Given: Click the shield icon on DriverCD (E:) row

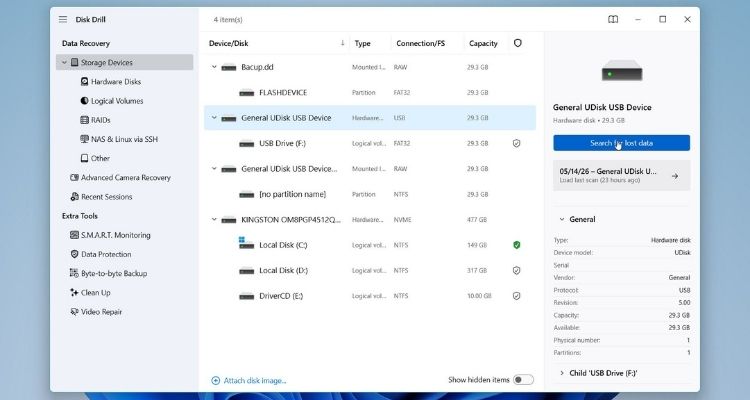Looking at the screenshot, I should 517,296.
